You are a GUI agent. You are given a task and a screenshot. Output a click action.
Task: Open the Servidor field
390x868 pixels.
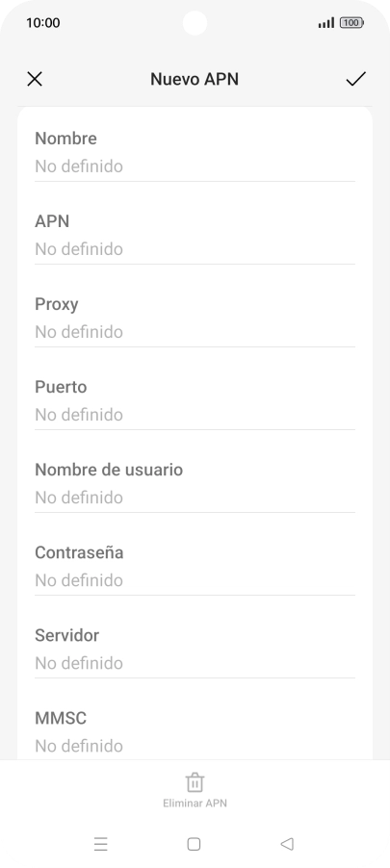(x=195, y=649)
